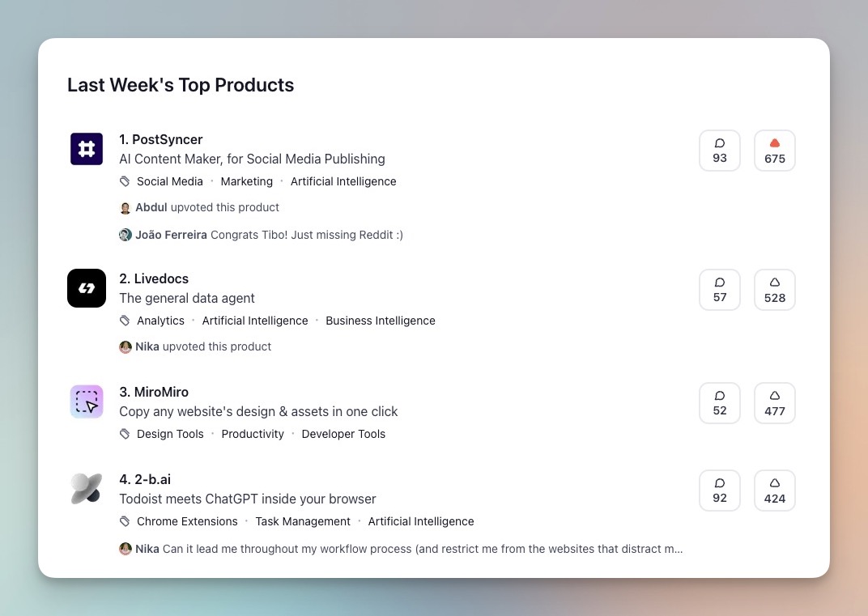Open Nika's name in 2-b.ai comment

coord(147,549)
